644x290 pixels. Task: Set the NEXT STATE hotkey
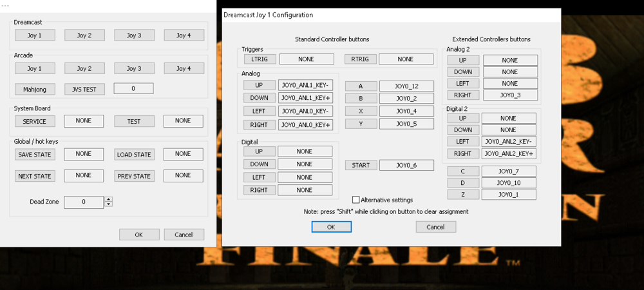tap(35, 176)
